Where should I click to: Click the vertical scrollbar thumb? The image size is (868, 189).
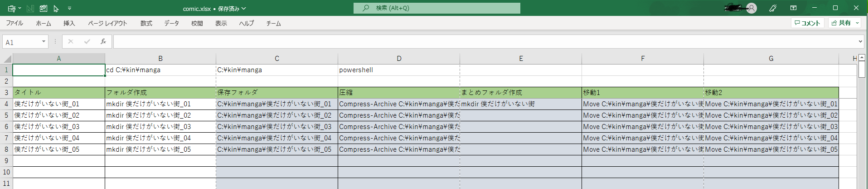tap(862, 70)
